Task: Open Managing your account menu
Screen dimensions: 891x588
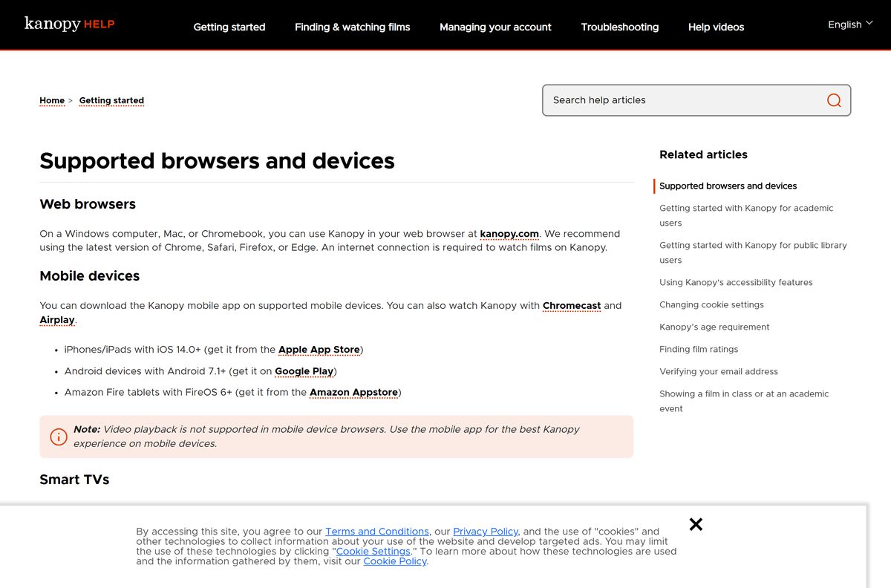Action: pyautogui.click(x=495, y=27)
